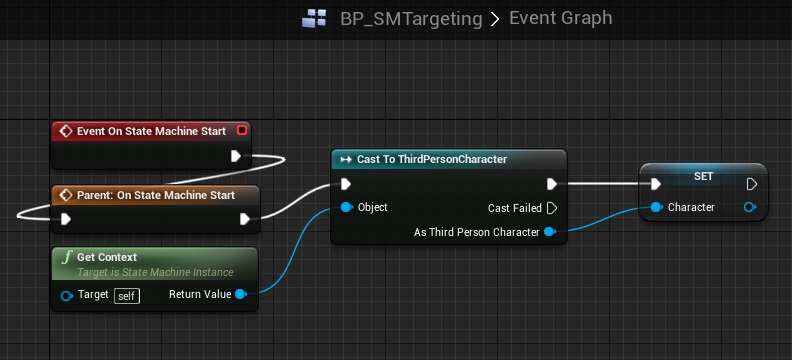The width and height of the screenshot is (792, 360).
Task: Click the SET node exec input pin
Action: pyautogui.click(x=656, y=184)
